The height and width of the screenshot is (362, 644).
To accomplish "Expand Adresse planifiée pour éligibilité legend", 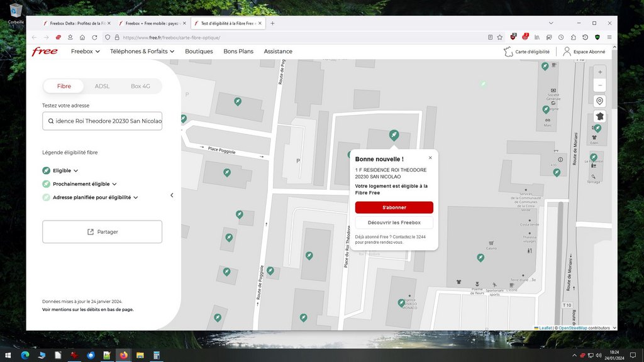I will 91,197.
